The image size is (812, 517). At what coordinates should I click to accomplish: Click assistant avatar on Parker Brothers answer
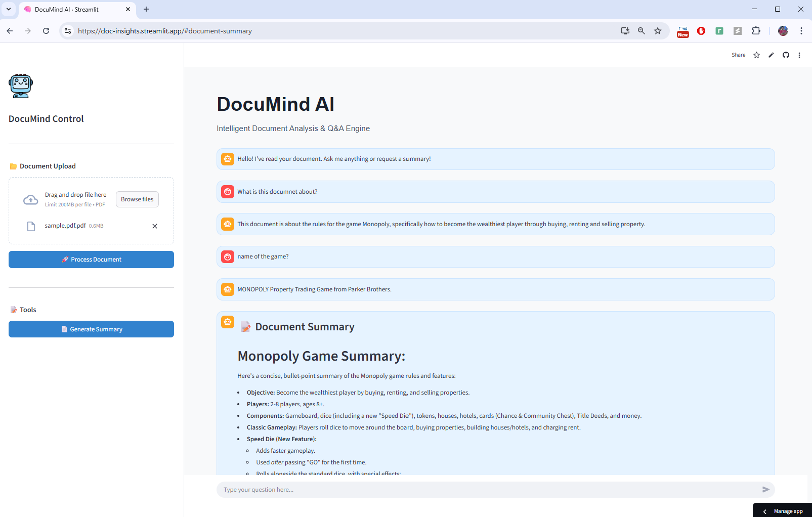pos(228,289)
